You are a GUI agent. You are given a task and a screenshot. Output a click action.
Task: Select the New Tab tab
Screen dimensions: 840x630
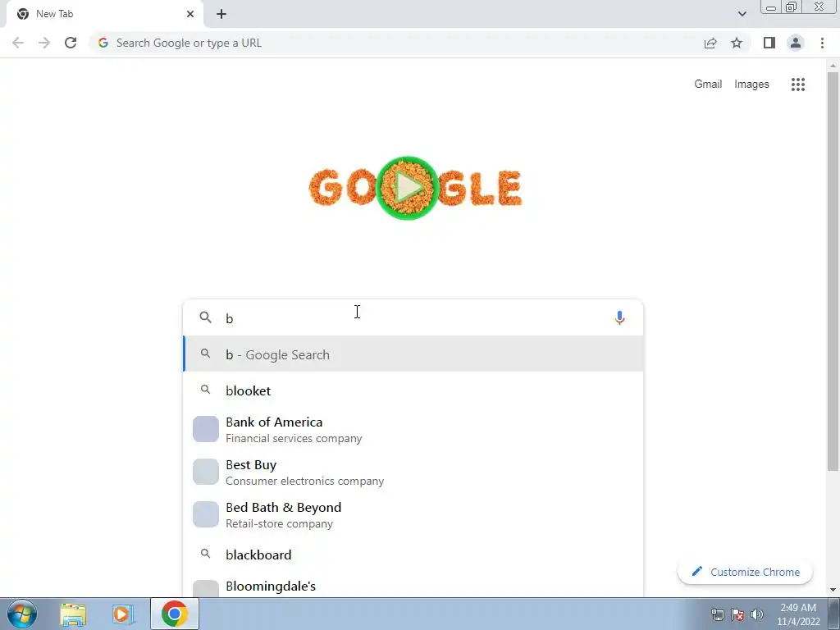(104, 14)
